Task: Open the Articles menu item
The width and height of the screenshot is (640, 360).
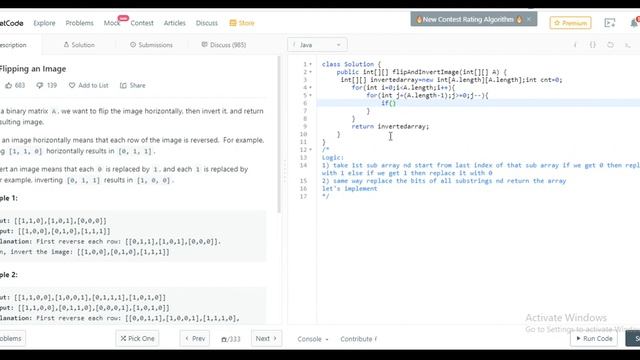Action: point(174,23)
